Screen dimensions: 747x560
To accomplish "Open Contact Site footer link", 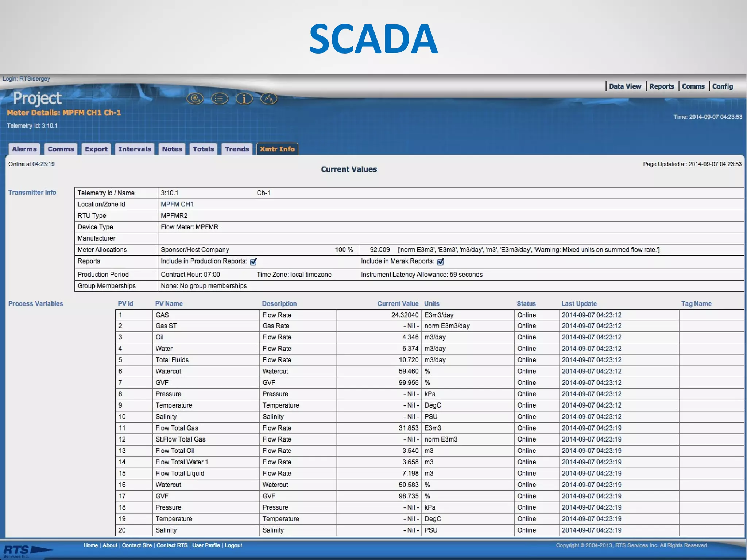I will pos(137,545).
